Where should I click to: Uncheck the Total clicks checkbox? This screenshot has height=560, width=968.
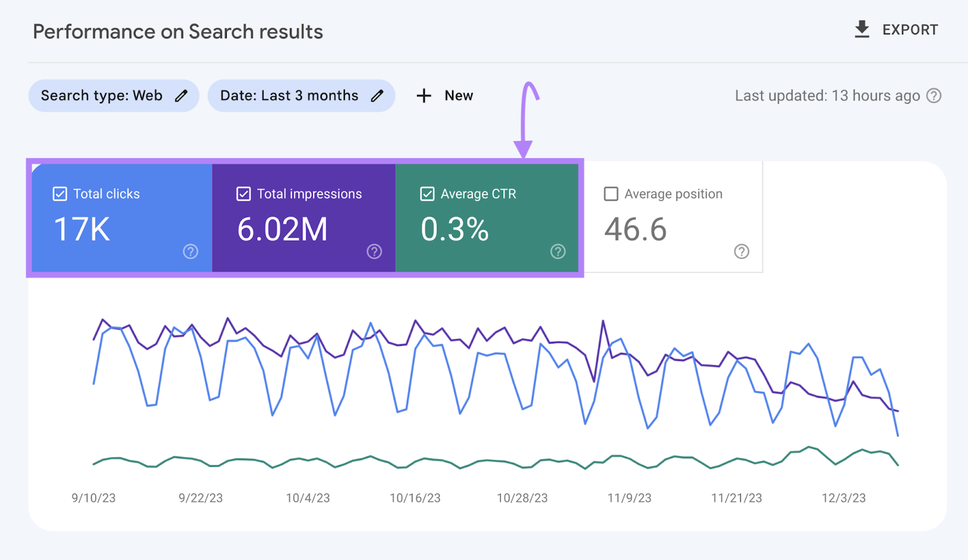pyautogui.click(x=60, y=194)
